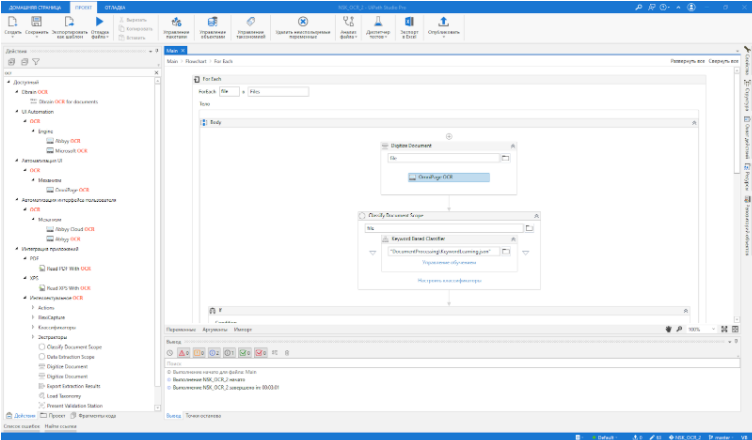Click the overview icon beside fit-to-screen
The width and height of the screenshot is (752, 440).
click(735, 329)
